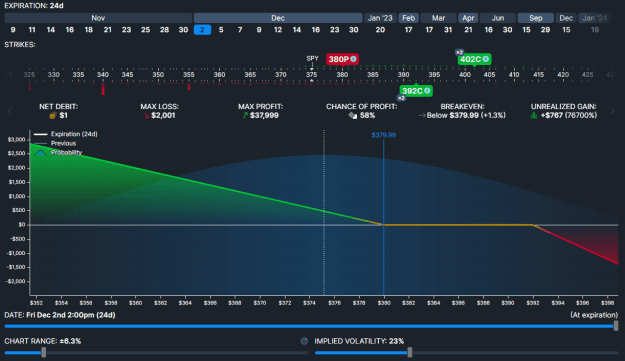Select the wide Dec month tab above dates 2-30
The image size is (625, 361).
[x=278, y=18]
